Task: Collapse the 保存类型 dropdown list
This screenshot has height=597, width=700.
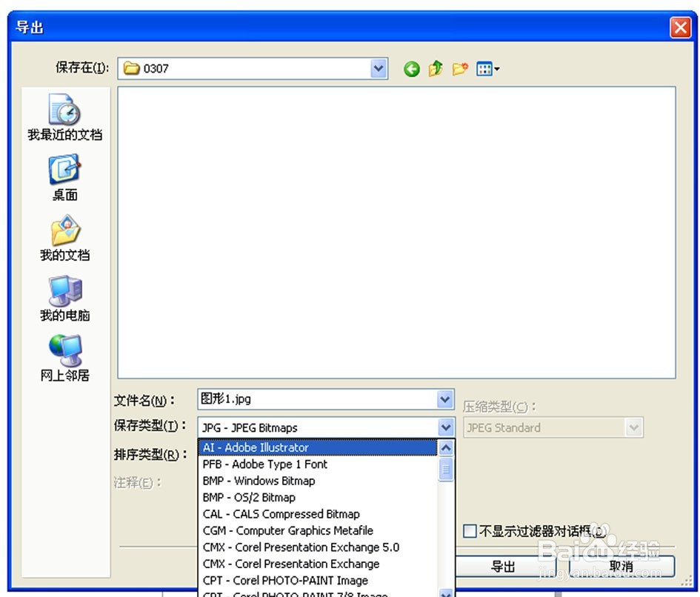Action: (444, 427)
